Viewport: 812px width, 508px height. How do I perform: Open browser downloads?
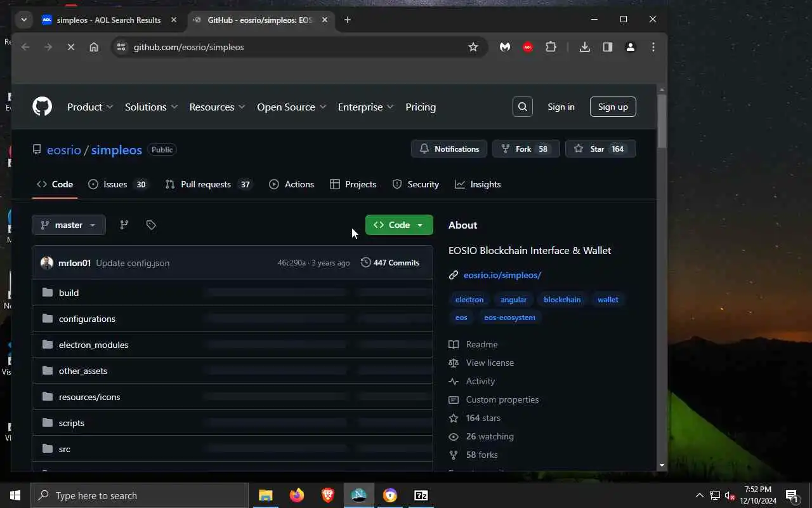[x=585, y=47]
